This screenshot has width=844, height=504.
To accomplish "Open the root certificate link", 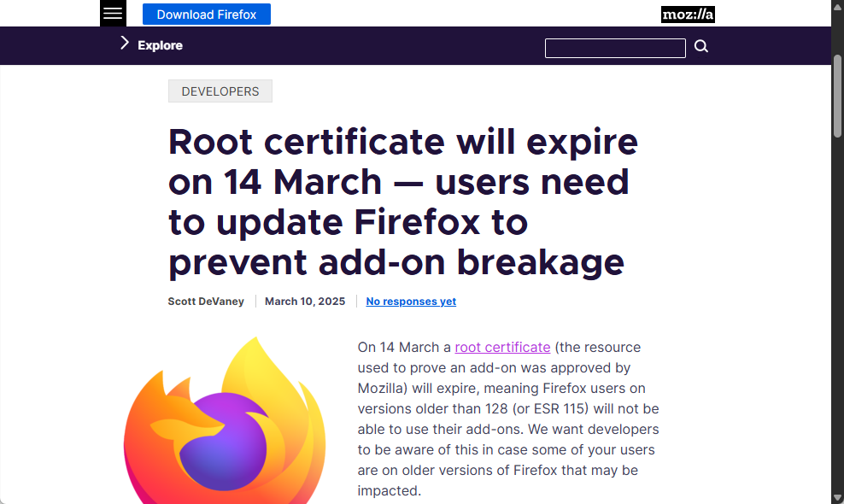I will point(502,347).
